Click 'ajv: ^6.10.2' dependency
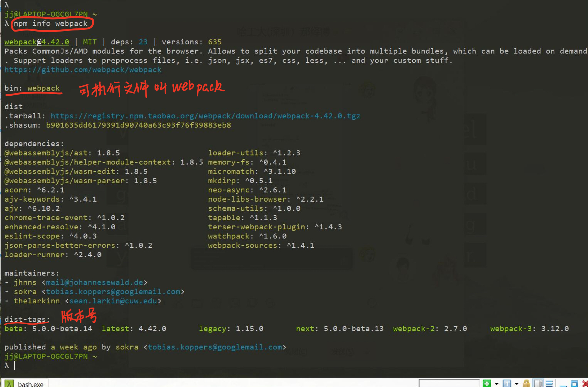 point(32,208)
